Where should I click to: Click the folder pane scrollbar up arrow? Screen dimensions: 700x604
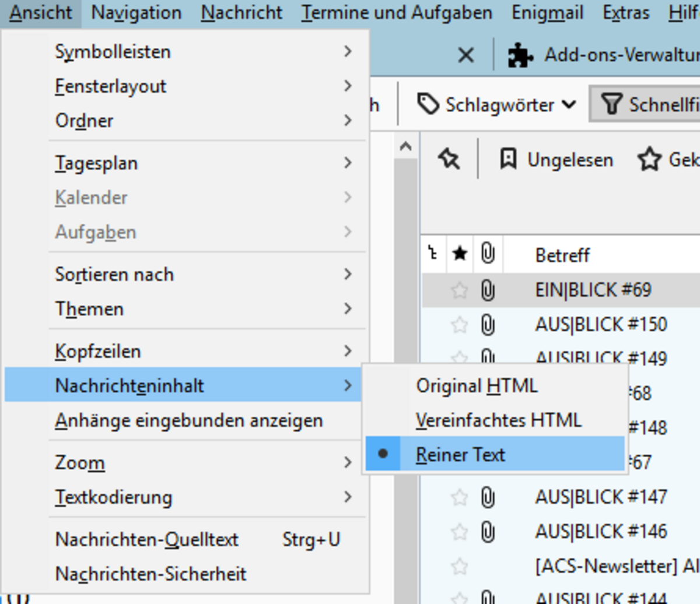[406, 147]
